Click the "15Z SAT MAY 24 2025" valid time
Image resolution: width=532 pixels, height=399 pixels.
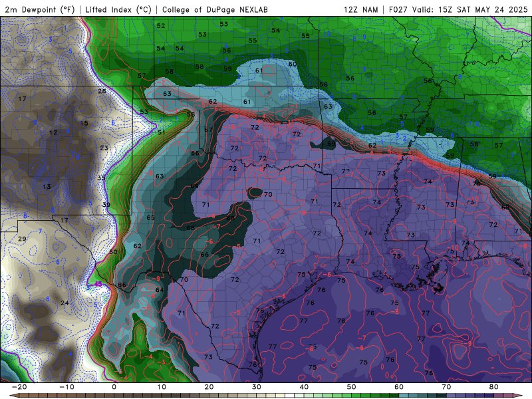483,10
